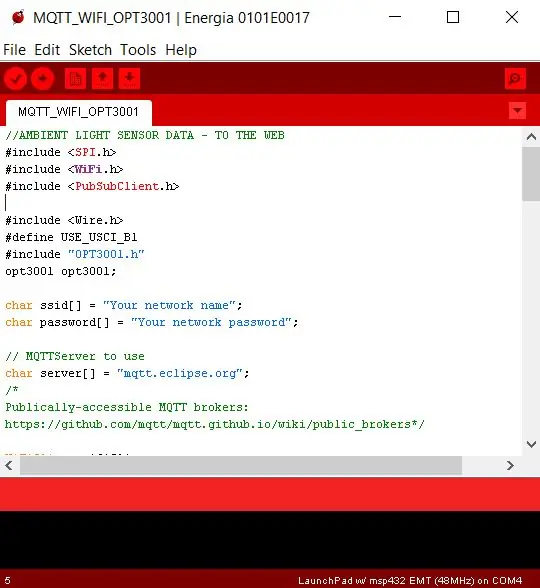Open the Help menu
The width and height of the screenshot is (540, 588).
point(181,50)
